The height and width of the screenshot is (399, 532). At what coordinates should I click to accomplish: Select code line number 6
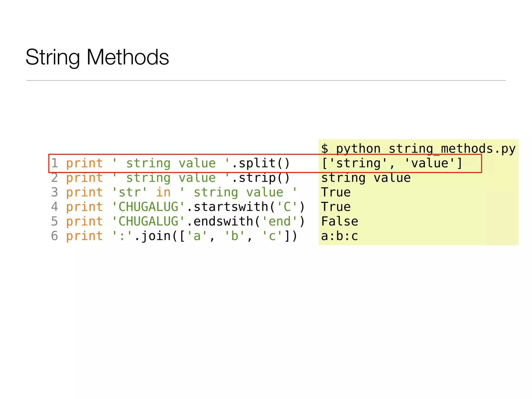point(55,236)
